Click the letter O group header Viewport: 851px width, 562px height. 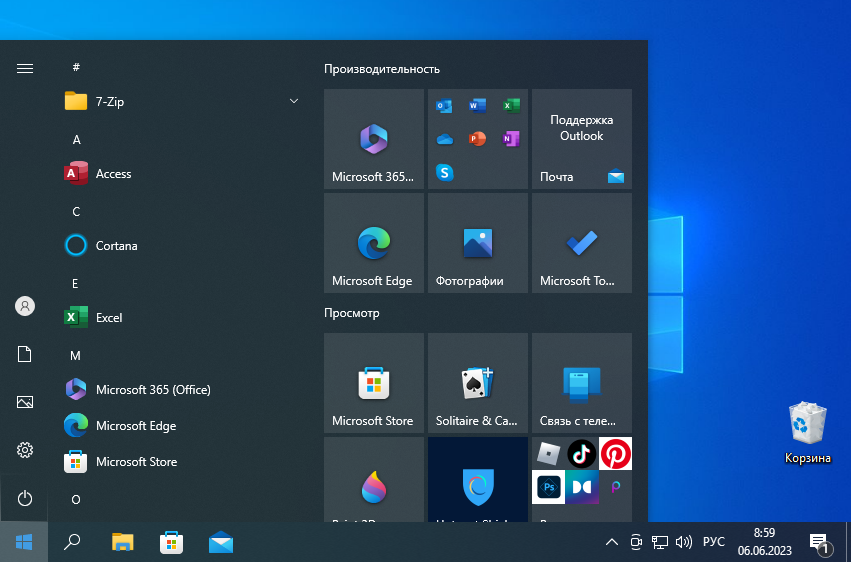pos(75,500)
